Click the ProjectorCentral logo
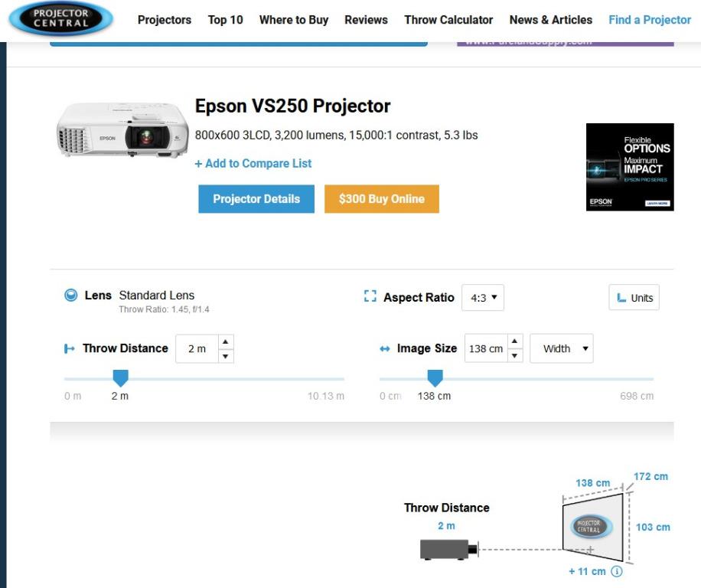The image size is (701, 588). point(61,19)
